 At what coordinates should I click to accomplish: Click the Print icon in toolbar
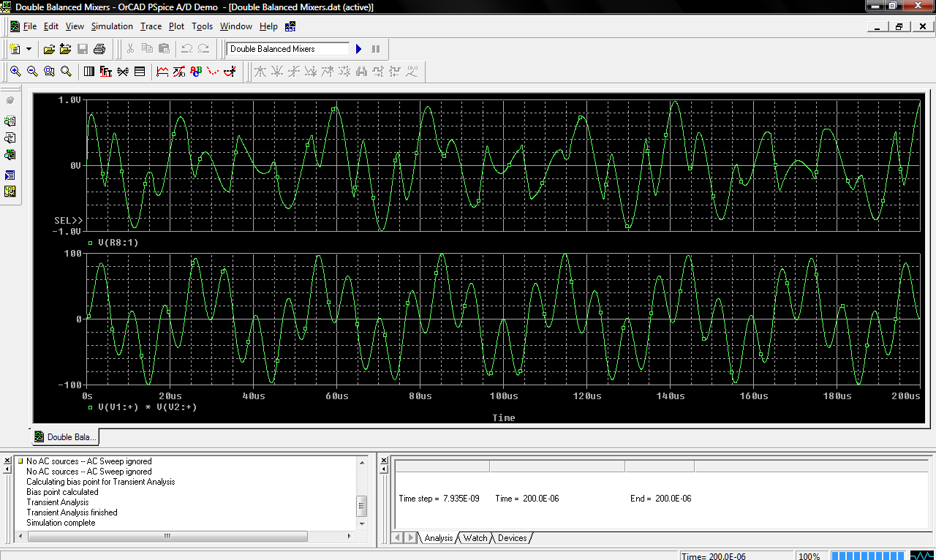pyautogui.click(x=99, y=49)
